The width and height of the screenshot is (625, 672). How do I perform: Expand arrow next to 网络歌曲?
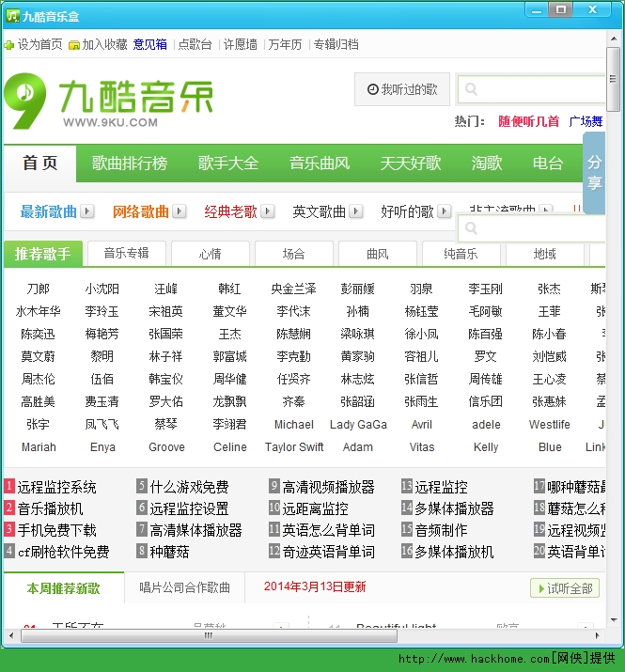180,211
